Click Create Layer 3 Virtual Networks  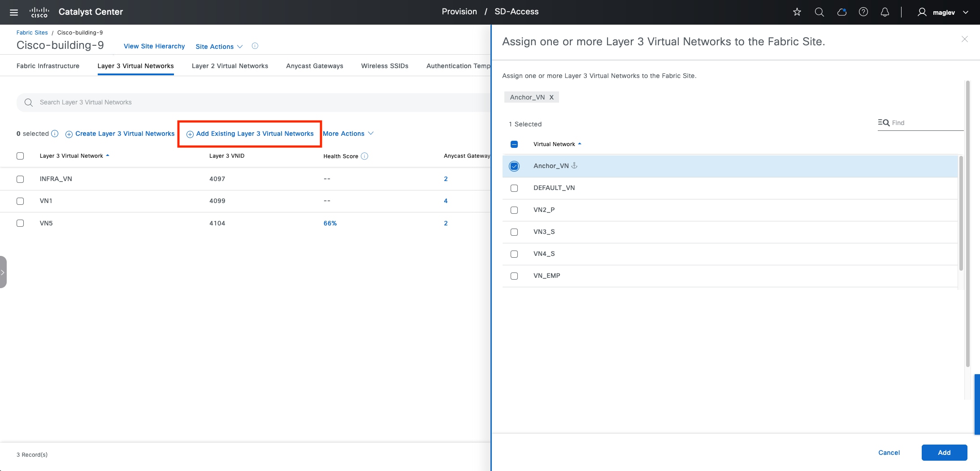(x=120, y=134)
